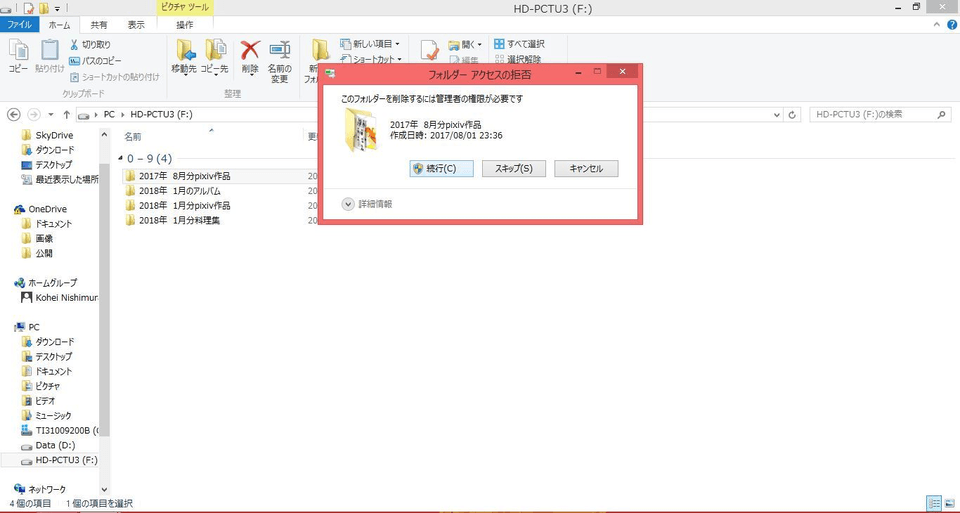The width and height of the screenshot is (960, 513).
Task: Open 公開 (Public) folder under OneDrive
Action: (x=43, y=253)
